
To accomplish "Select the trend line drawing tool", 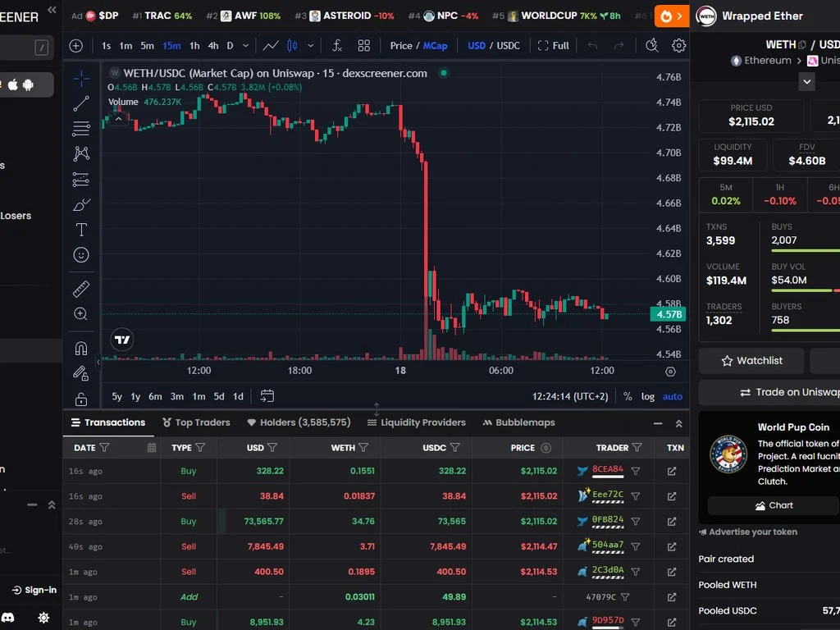I will [81, 103].
